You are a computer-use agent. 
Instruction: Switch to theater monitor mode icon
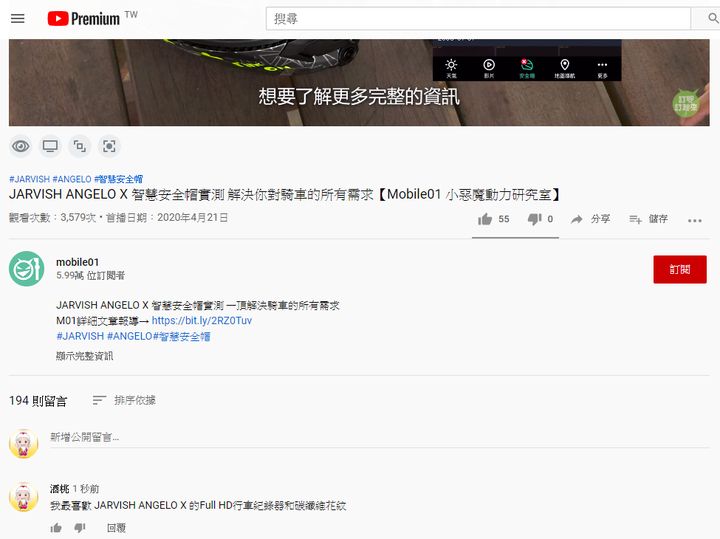coord(50,146)
